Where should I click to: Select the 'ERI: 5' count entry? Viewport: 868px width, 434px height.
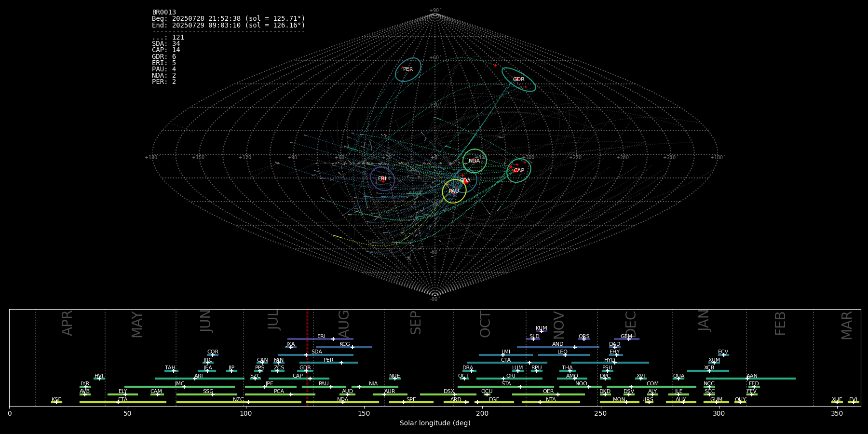(x=164, y=63)
